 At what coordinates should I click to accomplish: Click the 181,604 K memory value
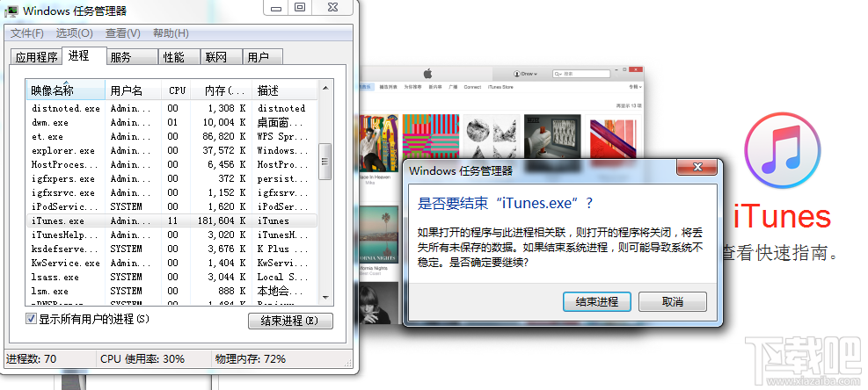[222, 220]
